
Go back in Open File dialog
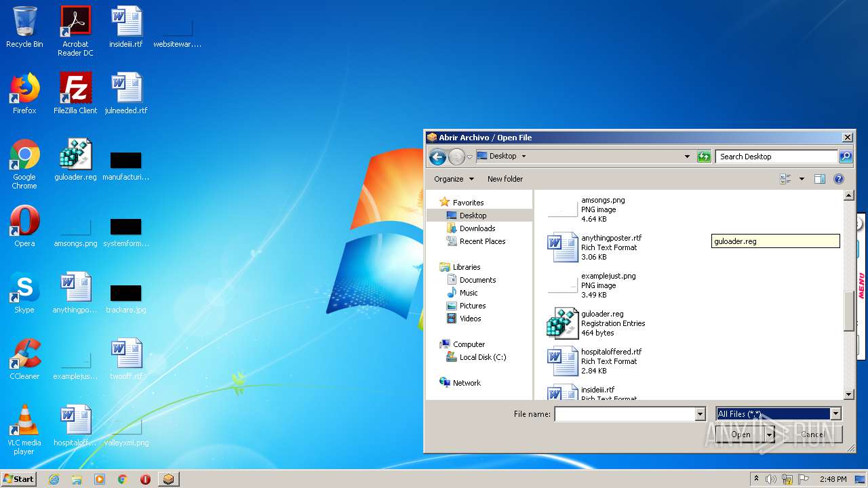pyautogui.click(x=438, y=157)
